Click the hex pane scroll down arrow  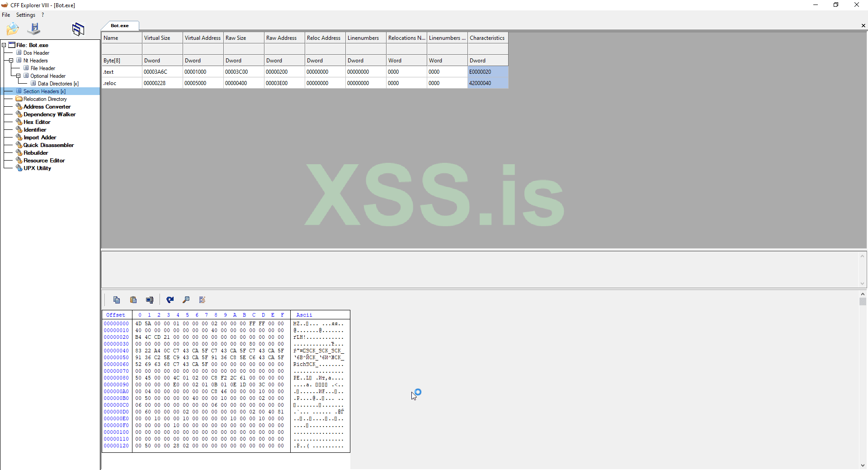tap(863, 465)
